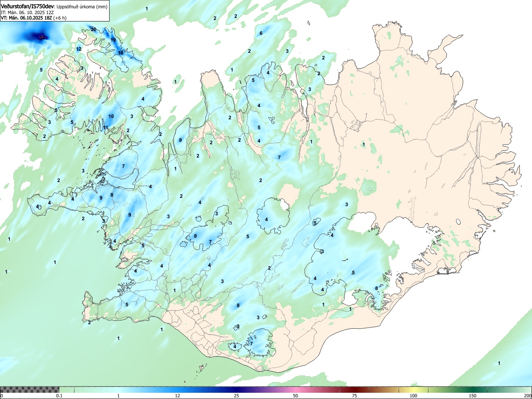Click the 6 precipitation value on the map

[261, 33]
